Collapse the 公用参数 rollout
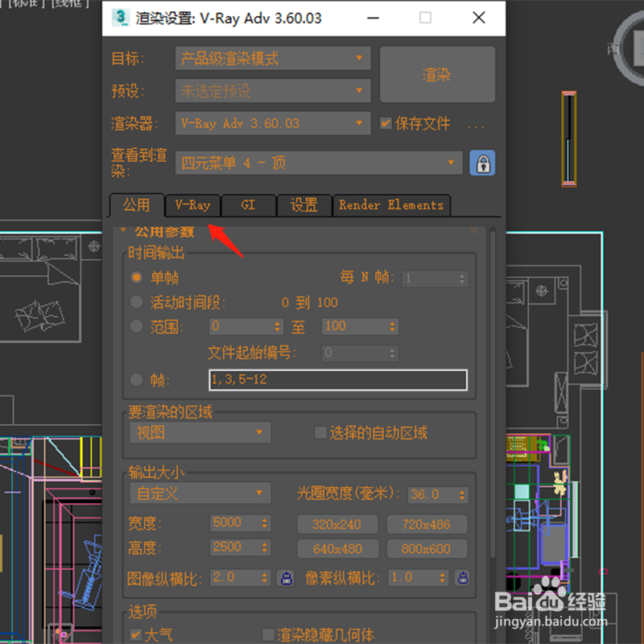This screenshot has height=644, width=644. point(123,230)
